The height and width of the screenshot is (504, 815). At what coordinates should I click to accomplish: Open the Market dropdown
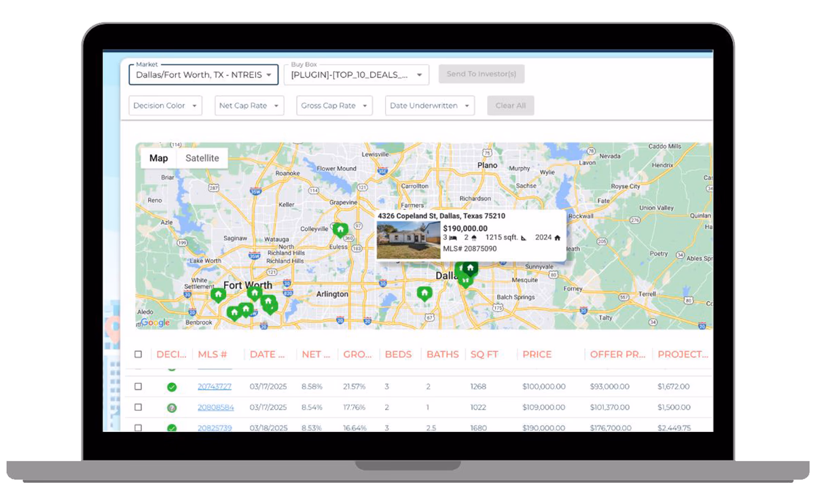pyautogui.click(x=203, y=75)
